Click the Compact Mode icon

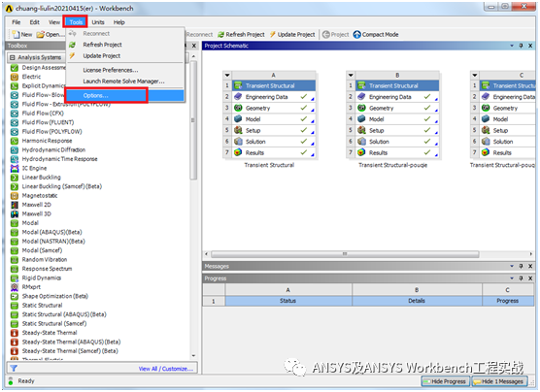point(357,34)
